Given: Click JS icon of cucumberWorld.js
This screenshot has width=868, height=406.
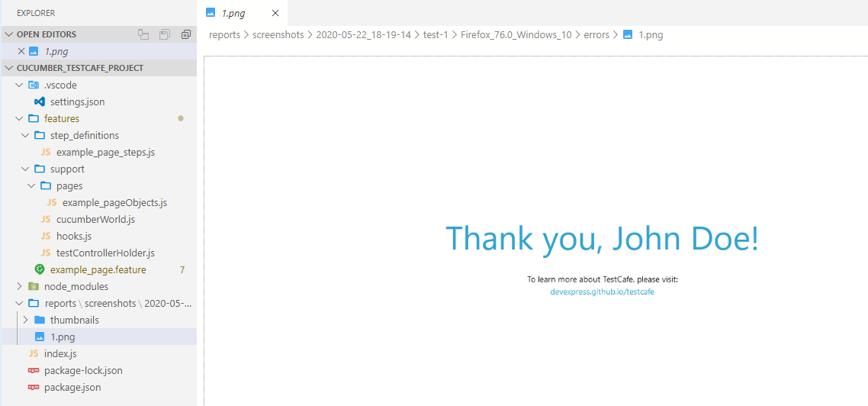Looking at the screenshot, I should click(46, 219).
